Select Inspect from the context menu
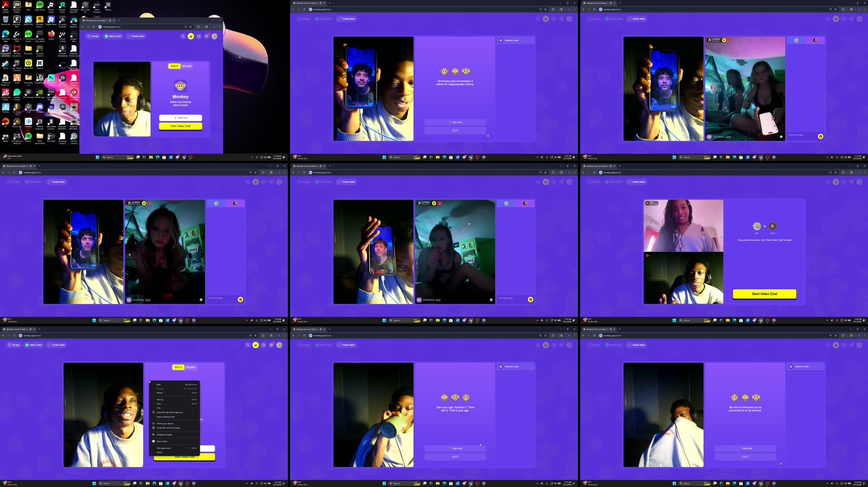 [x=160, y=452]
